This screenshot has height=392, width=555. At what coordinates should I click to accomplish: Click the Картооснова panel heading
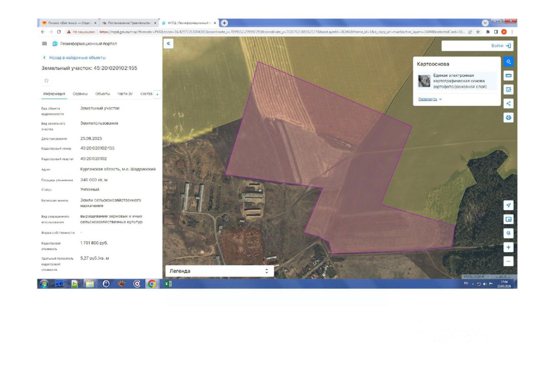[x=433, y=64]
